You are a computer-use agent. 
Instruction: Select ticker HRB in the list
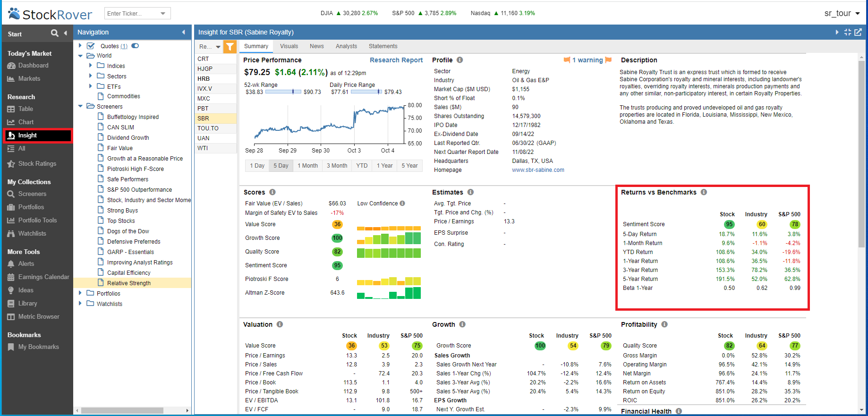[x=215, y=79]
